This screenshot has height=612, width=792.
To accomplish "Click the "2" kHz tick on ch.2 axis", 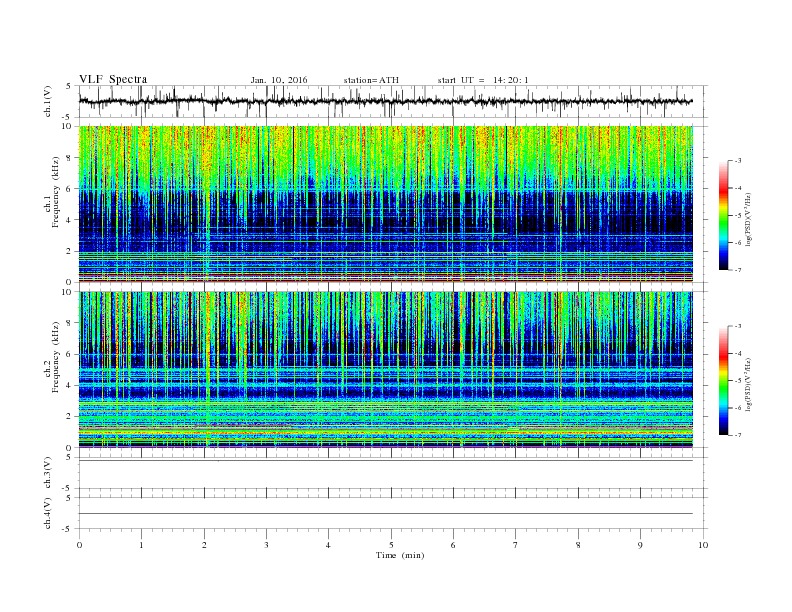I will [69, 416].
